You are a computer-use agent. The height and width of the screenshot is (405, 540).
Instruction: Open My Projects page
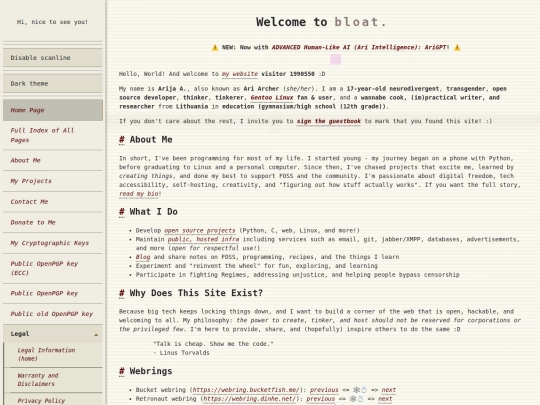click(53, 181)
